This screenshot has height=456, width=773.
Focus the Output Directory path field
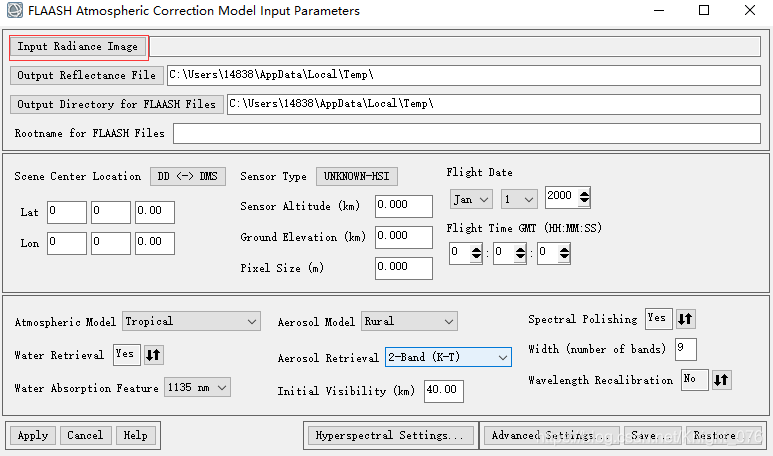click(x=493, y=104)
